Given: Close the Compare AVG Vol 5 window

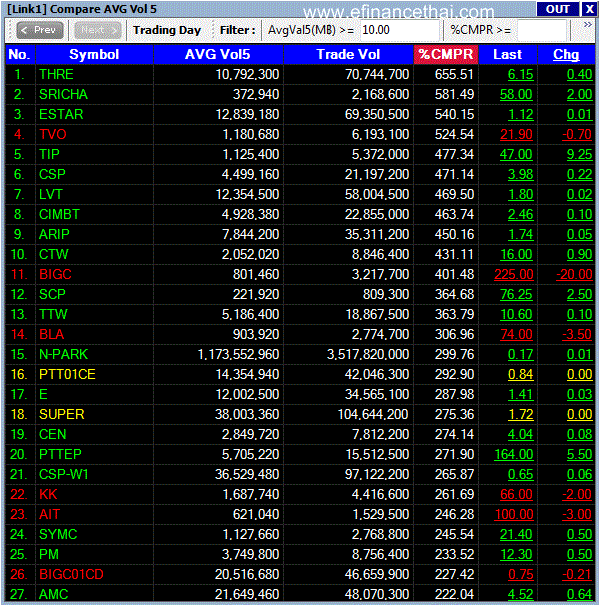Looking at the screenshot, I should (x=590, y=9).
